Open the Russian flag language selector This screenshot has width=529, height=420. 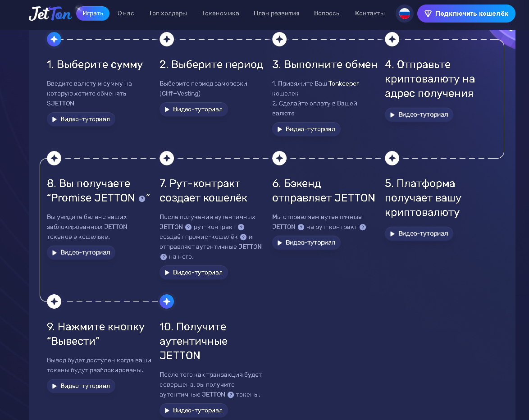click(405, 14)
